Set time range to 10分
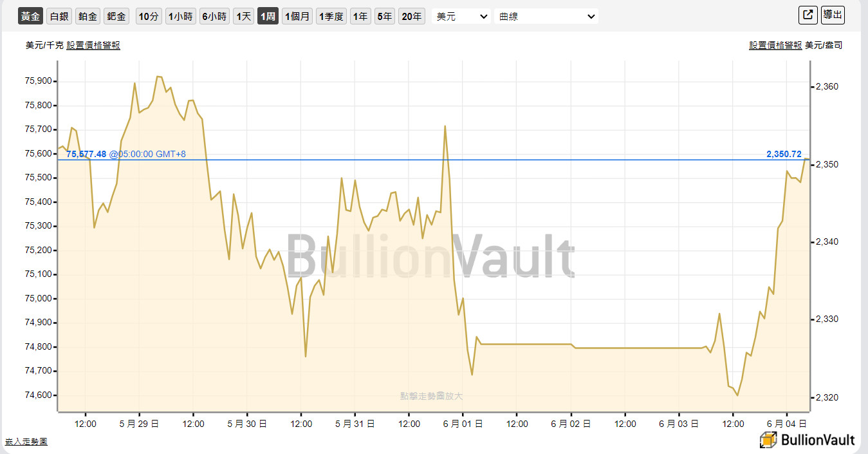The width and height of the screenshot is (868, 454). pyautogui.click(x=149, y=16)
